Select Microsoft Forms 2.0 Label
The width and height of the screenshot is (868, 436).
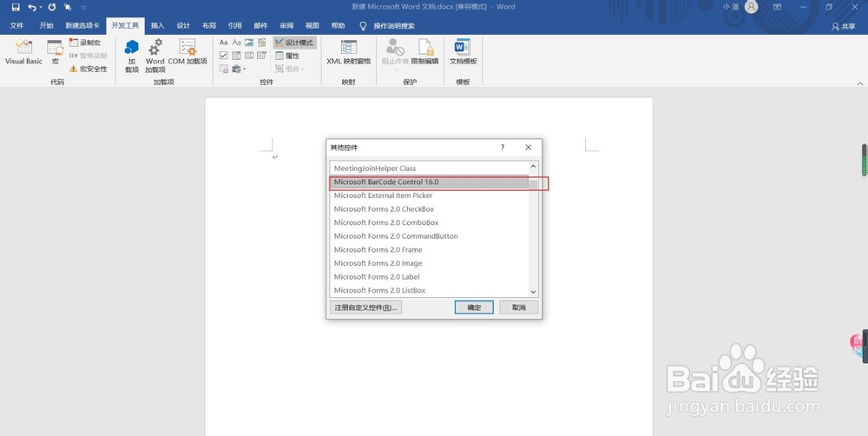click(429, 276)
